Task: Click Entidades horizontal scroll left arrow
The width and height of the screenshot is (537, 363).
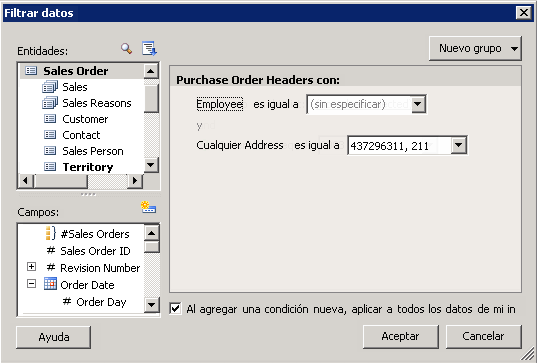Action: [26, 180]
